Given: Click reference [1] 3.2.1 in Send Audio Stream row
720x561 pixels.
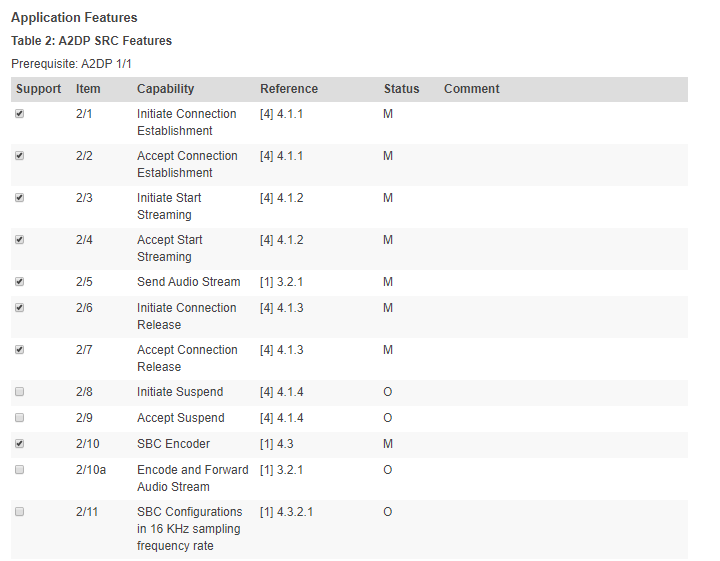Looking at the screenshot, I should [x=281, y=282].
